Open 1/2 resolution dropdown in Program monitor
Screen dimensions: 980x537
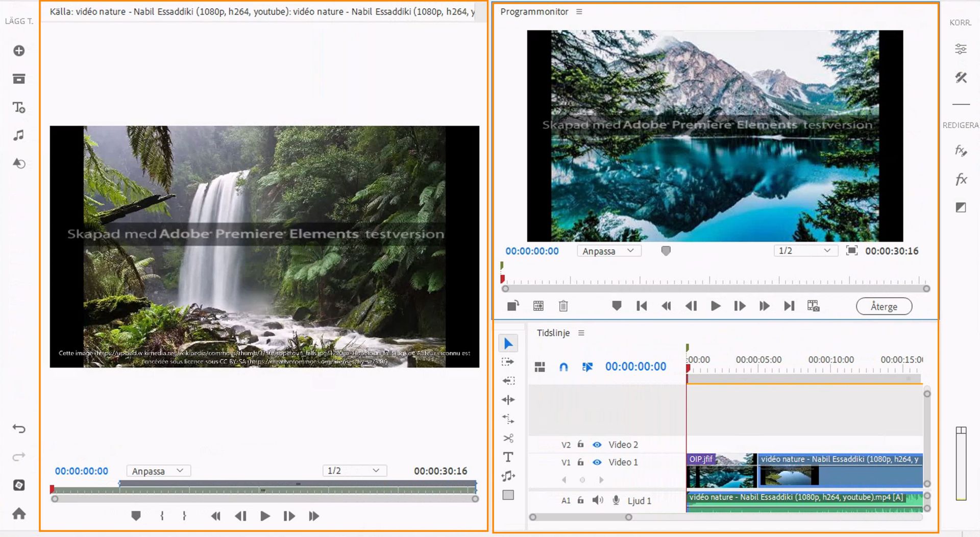coord(805,251)
